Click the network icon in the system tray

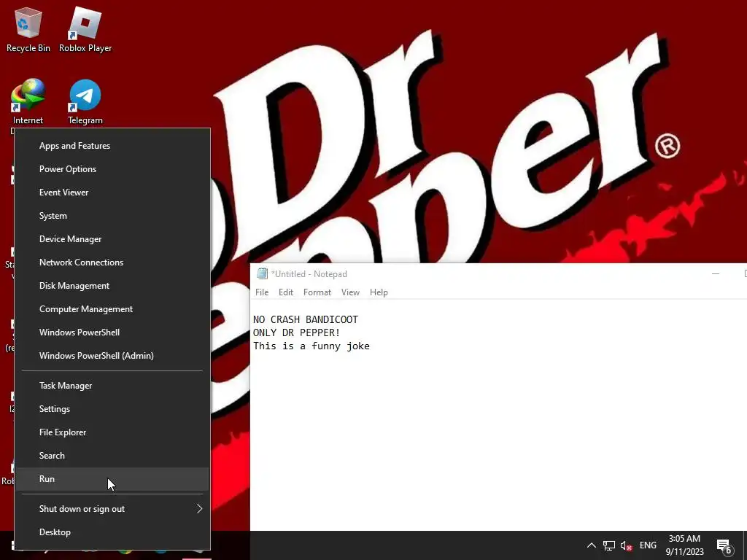(x=609, y=545)
